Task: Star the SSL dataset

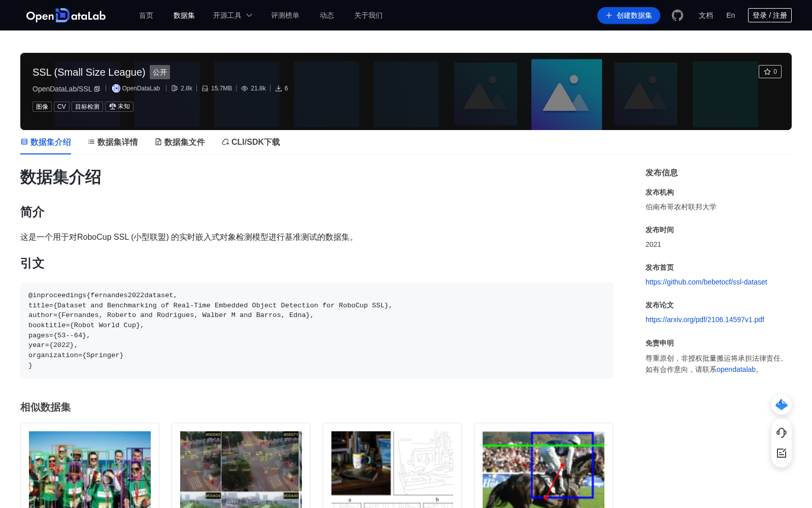Action: coord(770,72)
